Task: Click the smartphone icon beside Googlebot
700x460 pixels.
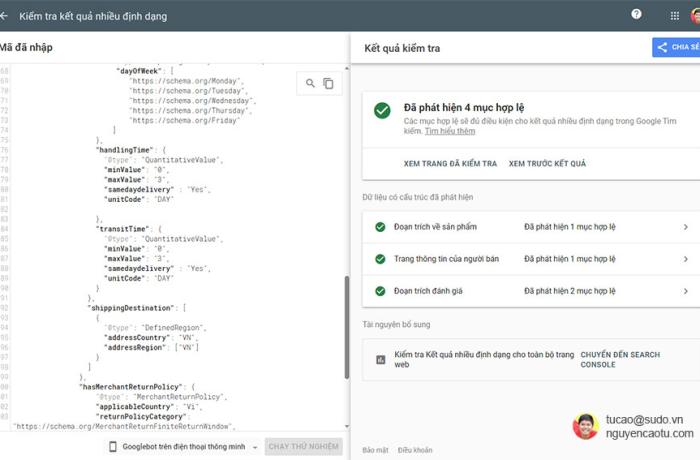Action: pos(116,447)
